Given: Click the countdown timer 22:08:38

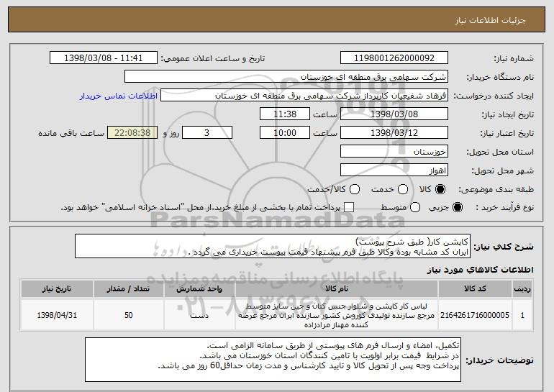Looking at the screenshot, I should click(132, 133).
